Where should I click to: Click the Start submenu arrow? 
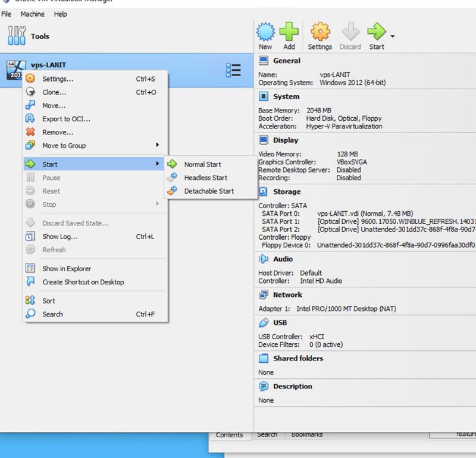point(157,164)
